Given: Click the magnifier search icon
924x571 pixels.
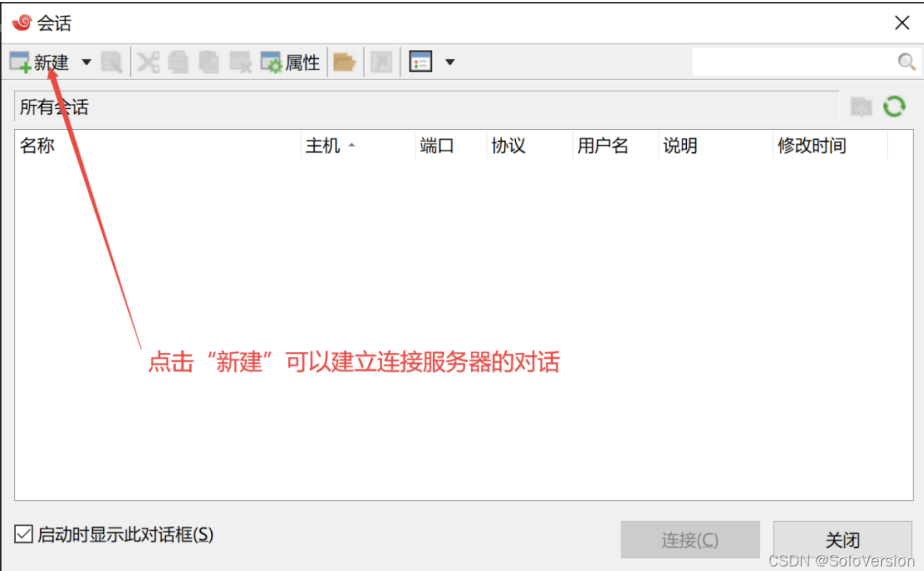Looking at the screenshot, I should click(x=906, y=62).
